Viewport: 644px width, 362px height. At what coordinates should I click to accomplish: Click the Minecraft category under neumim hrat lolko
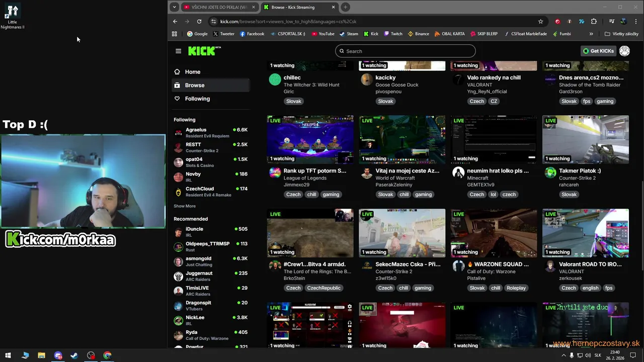477,178
